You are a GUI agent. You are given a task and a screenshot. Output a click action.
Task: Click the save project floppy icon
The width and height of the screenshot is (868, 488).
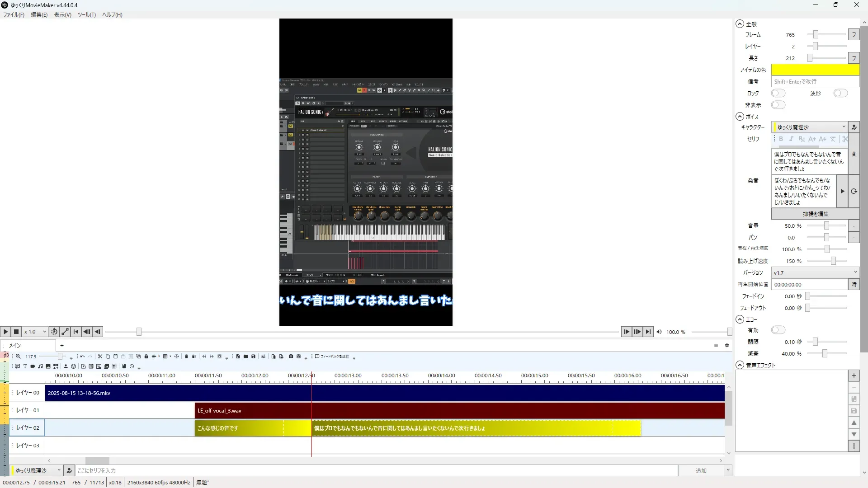253,357
